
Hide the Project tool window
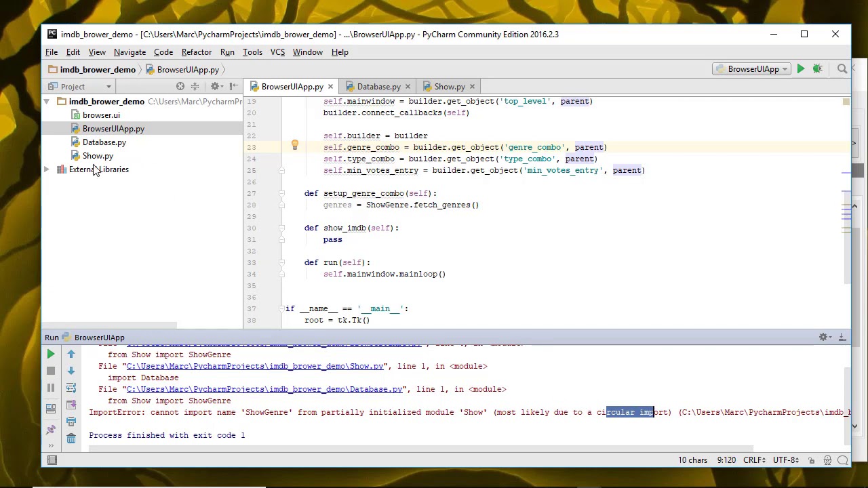233,87
